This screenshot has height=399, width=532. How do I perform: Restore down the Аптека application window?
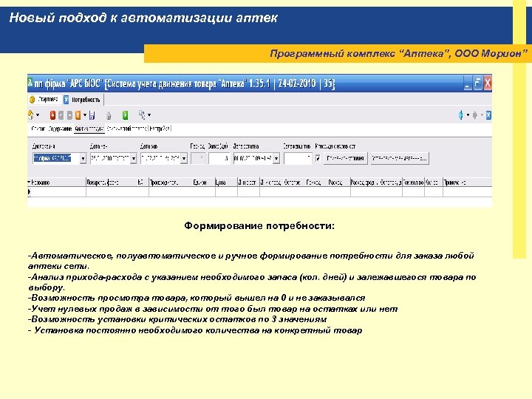[x=478, y=83]
